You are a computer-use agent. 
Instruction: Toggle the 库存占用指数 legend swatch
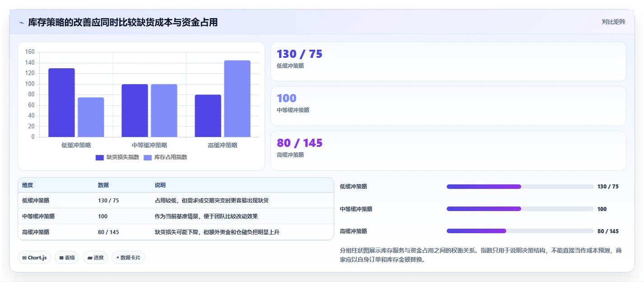148,157
